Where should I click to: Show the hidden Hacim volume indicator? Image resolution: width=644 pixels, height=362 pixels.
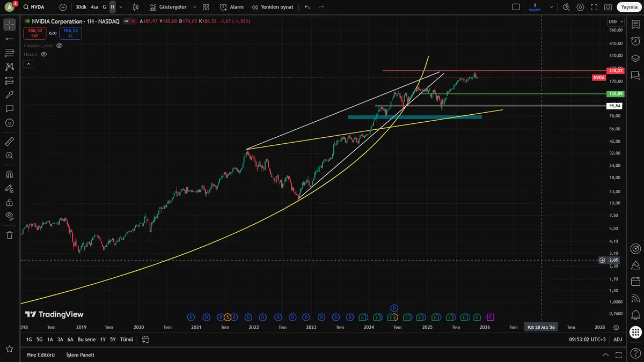coord(44,54)
